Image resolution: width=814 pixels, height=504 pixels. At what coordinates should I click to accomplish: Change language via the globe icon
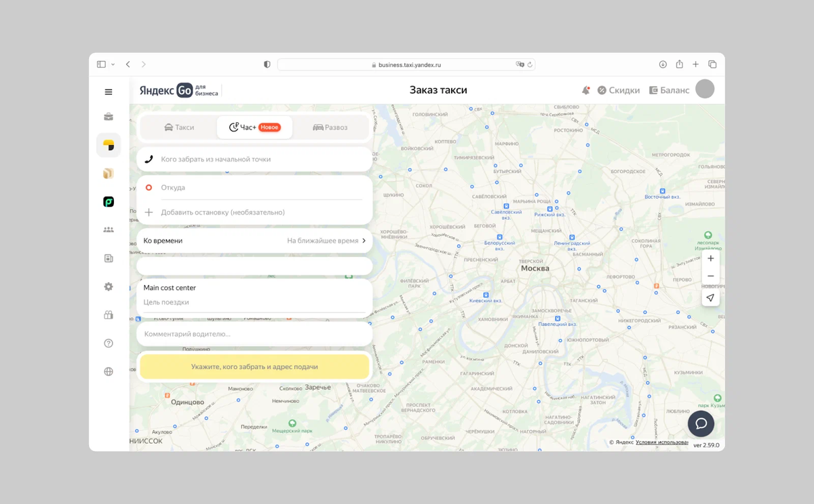[x=109, y=372]
